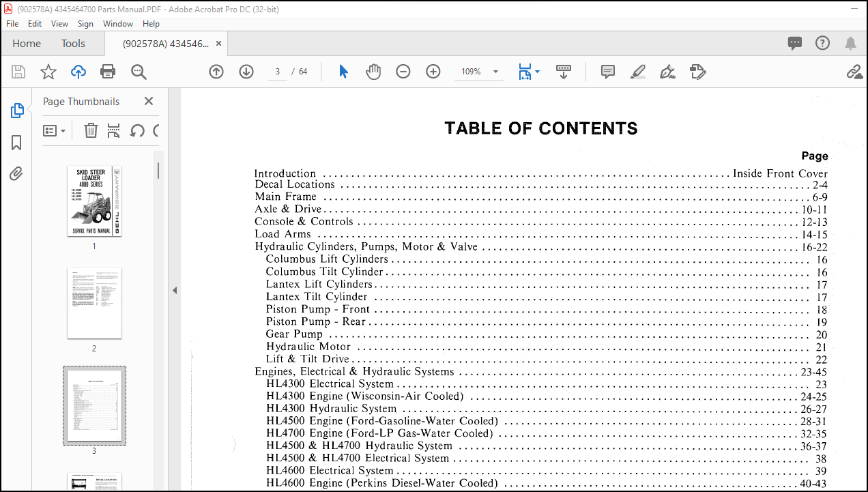Click the 'Load Arms' contents entry
868x492 pixels.
(x=283, y=234)
